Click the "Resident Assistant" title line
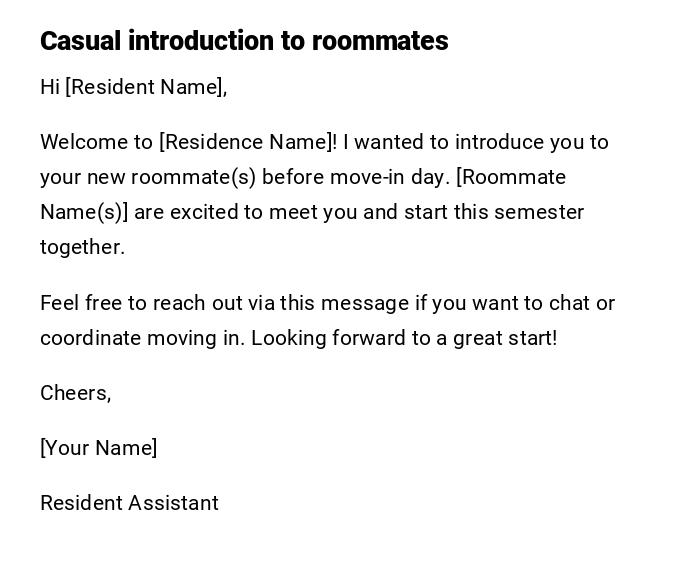Screen dimensions: 700x566 pos(129,503)
